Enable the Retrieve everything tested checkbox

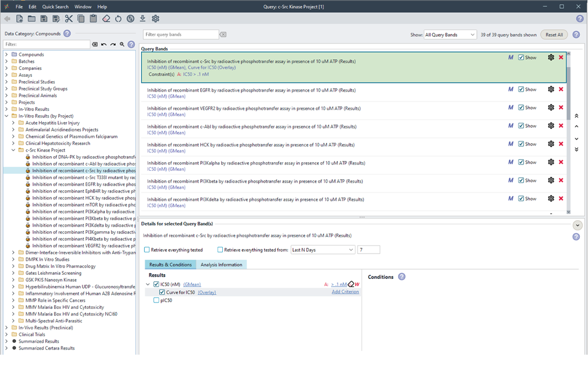147,250
